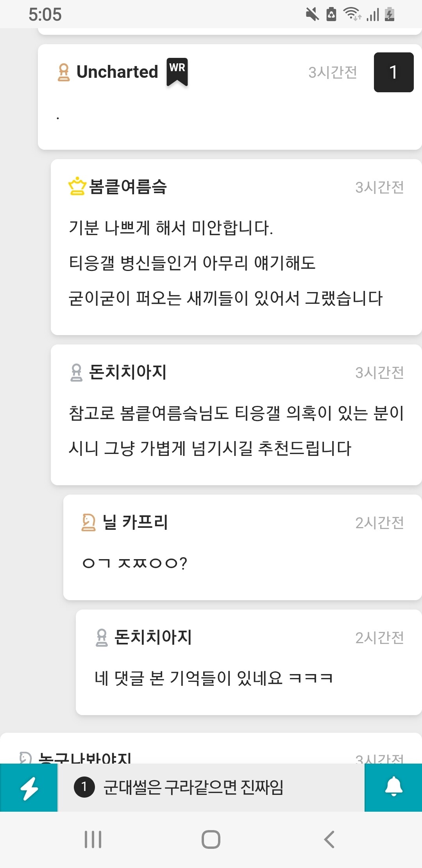Open 봄클여름슼 username

pos(128,187)
